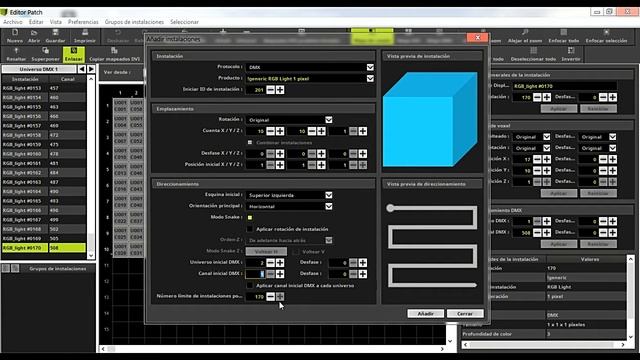The height and width of the screenshot is (360, 640).
Task: Click the Abrir file icon
Action: click(34, 36)
